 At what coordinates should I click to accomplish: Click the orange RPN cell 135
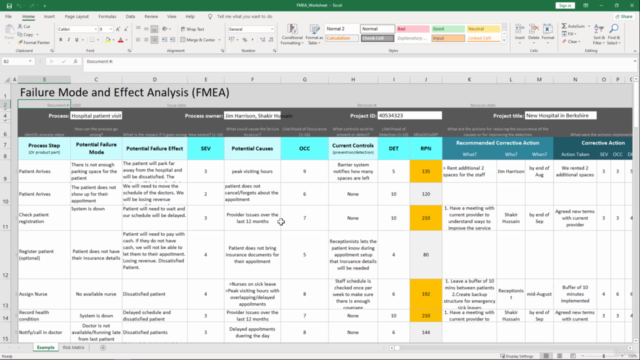426,171
